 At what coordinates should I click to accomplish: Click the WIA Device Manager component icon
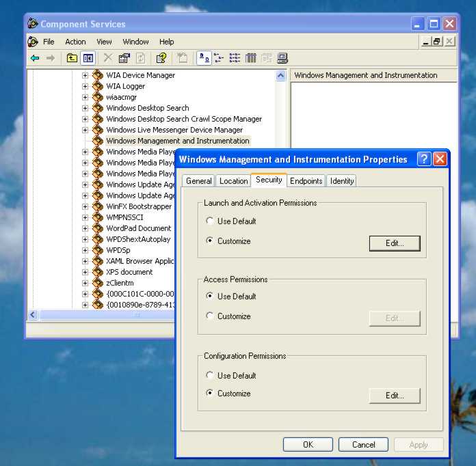click(x=98, y=75)
